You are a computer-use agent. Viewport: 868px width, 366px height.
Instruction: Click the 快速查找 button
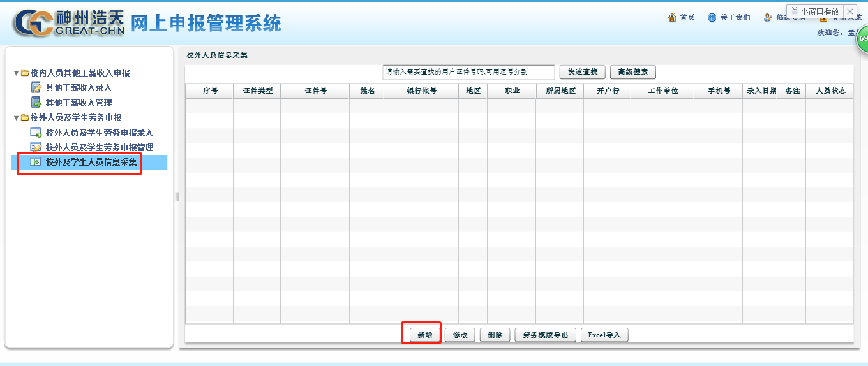tap(583, 72)
